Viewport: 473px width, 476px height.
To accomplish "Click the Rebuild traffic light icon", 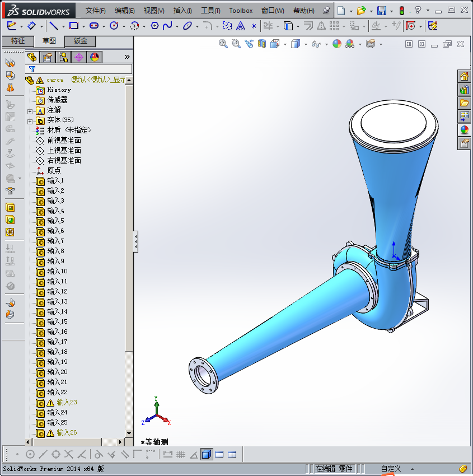I will coord(402,11).
